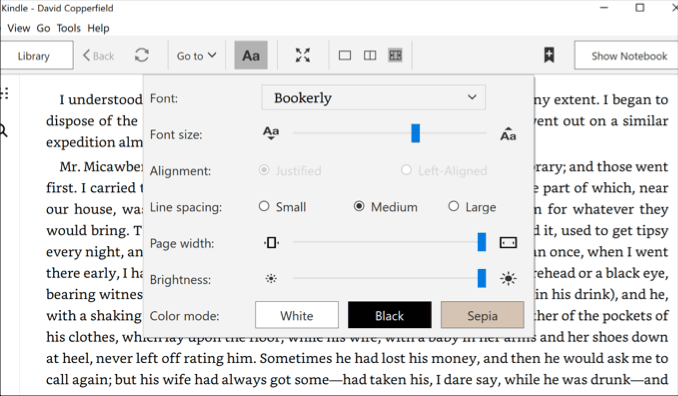The height and width of the screenshot is (396, 678).
Task: Select single column page layout
Action: click(x=345, y=55)
